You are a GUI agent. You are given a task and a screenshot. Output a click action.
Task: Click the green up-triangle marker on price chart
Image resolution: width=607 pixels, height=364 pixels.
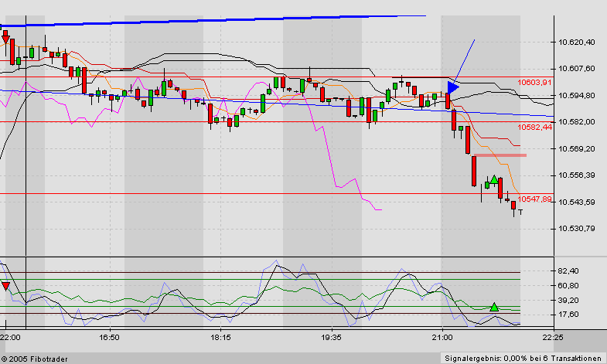(x=494, y=179)
